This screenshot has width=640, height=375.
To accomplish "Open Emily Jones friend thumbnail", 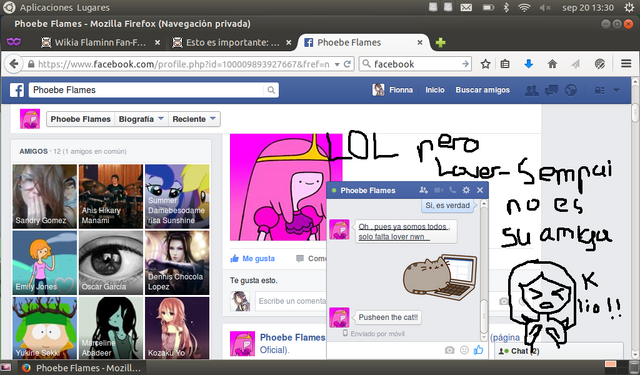I will tap(45, 263).
